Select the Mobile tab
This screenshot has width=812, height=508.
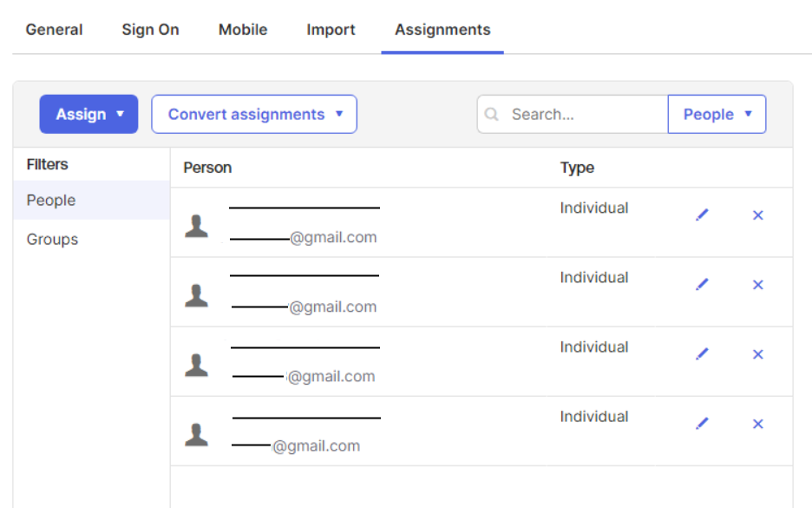[x=242, y=30]
